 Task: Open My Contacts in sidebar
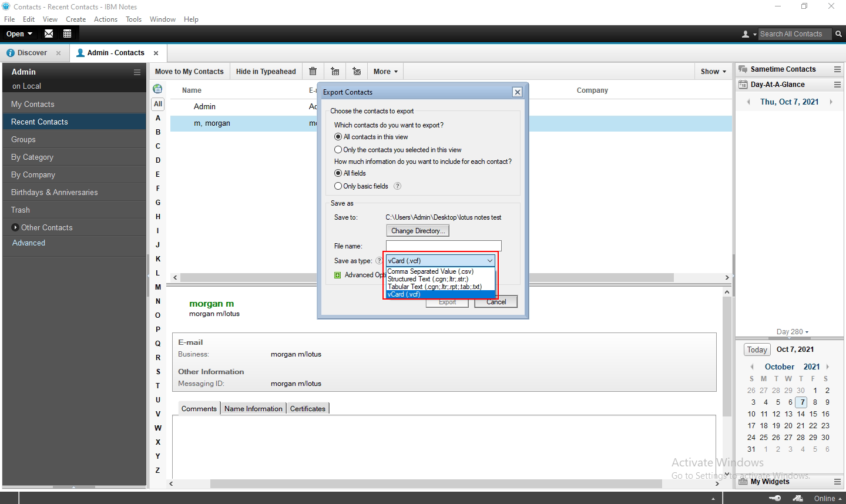coord(74,104)
